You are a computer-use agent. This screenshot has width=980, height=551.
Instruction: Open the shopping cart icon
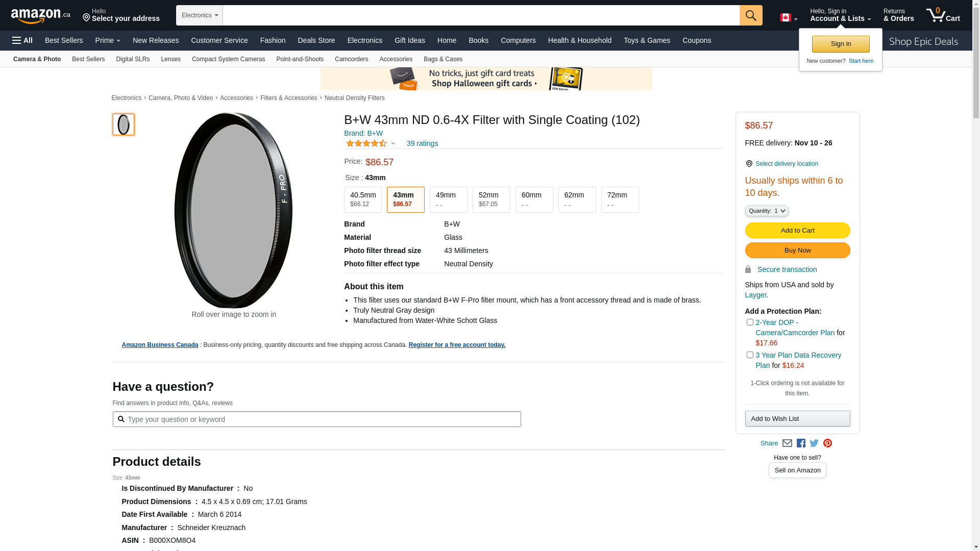(943, 15)
